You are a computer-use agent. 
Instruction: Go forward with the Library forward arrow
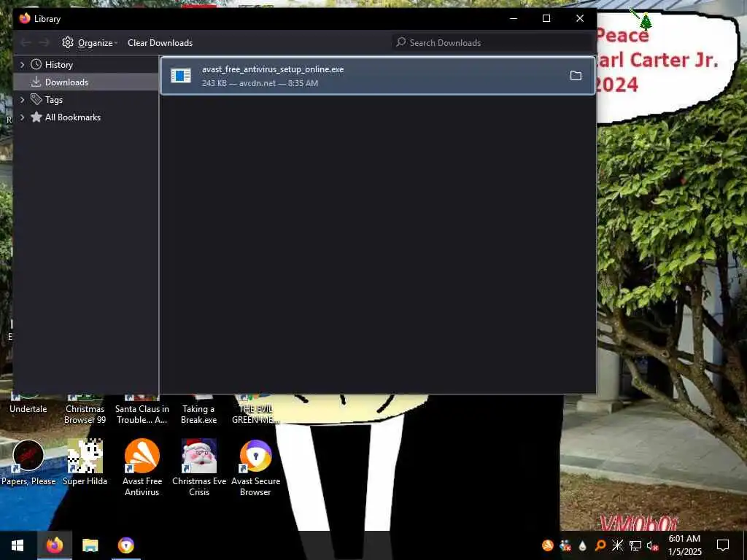[x=44, y=43]
